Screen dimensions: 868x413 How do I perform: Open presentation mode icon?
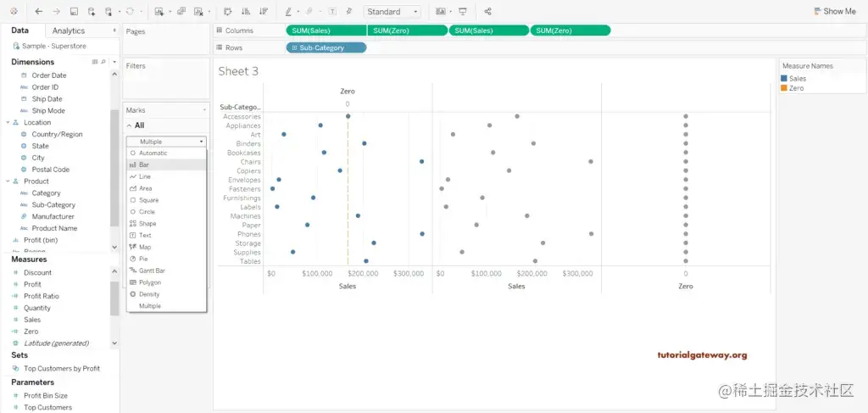tap(463, 11)
